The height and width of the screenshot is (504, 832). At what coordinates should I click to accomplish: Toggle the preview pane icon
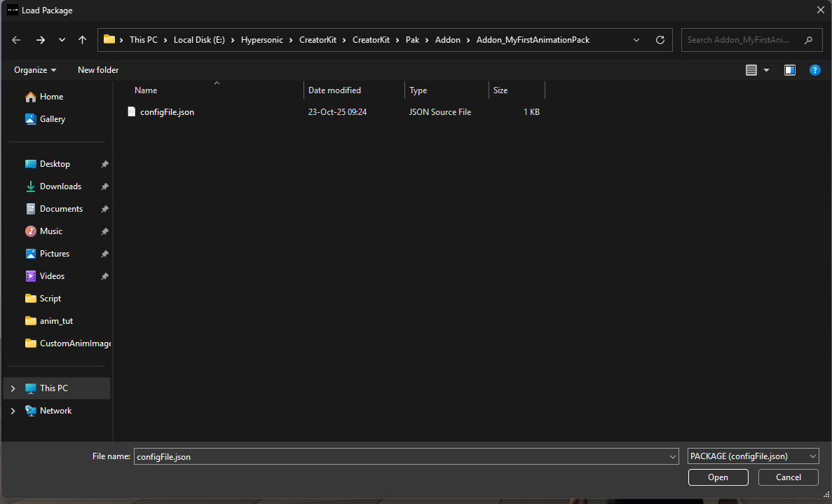pyautogui.click(x=790, y=70)
